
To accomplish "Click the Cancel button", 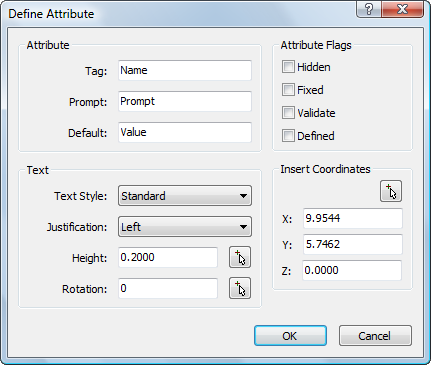I will [x=375, y=336].
